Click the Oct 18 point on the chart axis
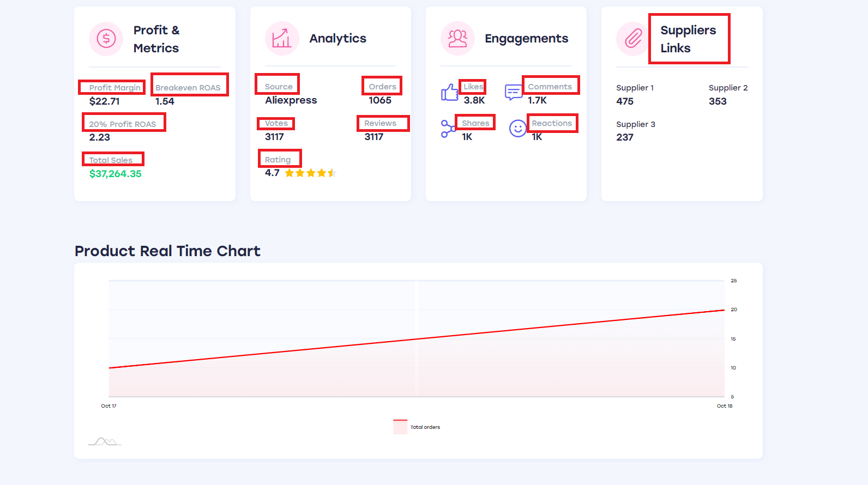868x485 pixels. tap(725, 406)
